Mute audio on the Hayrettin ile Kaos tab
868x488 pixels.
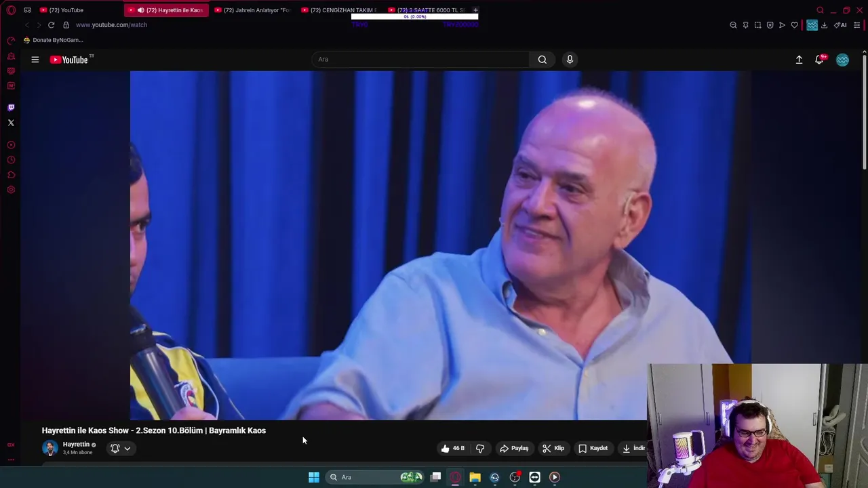pos(141,10)
